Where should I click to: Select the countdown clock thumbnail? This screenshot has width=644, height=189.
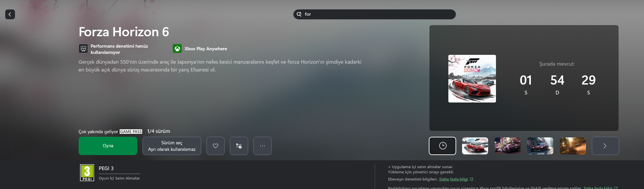[x=442, y=146]
